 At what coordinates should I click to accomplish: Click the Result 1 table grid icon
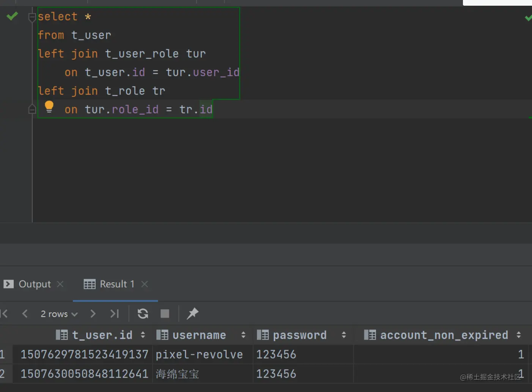(x=90, y=284)
